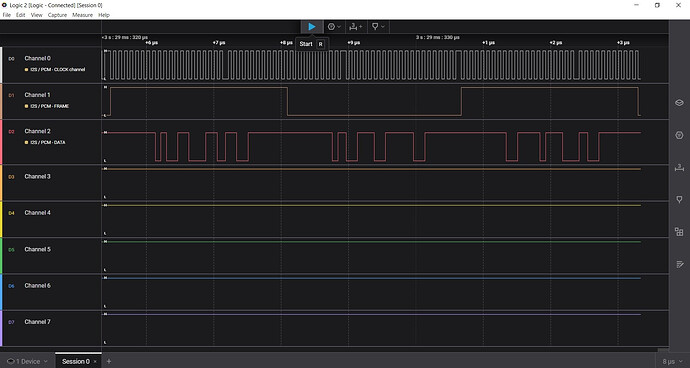Click the Channel 7 name label
690x368 pixels.
[x=37, y=322]
